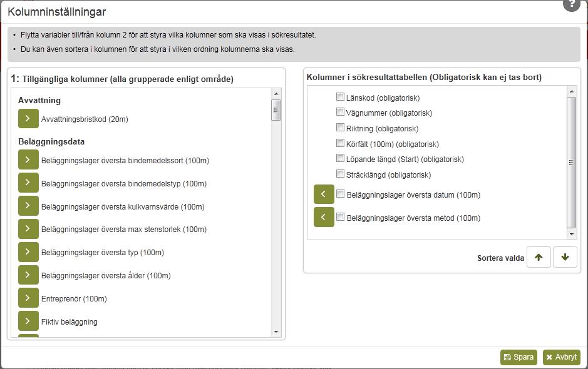Add Beläggningslager översta bindemedelstyp column arrow
This screenshot has height=369, width=588.
[28, 183]
